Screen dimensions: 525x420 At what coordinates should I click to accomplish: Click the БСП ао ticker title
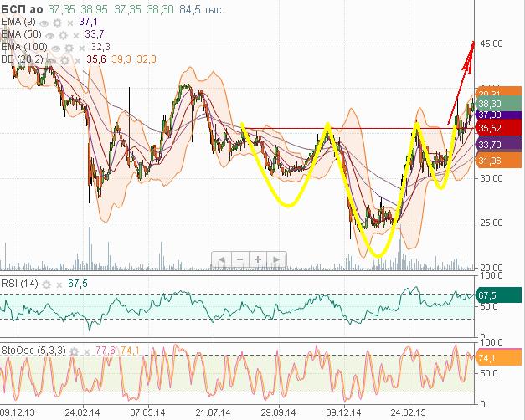[x=22, y=9]
